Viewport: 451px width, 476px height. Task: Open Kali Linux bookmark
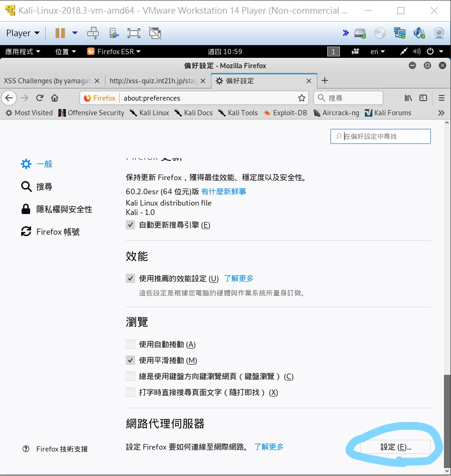[x=149, y=113]
